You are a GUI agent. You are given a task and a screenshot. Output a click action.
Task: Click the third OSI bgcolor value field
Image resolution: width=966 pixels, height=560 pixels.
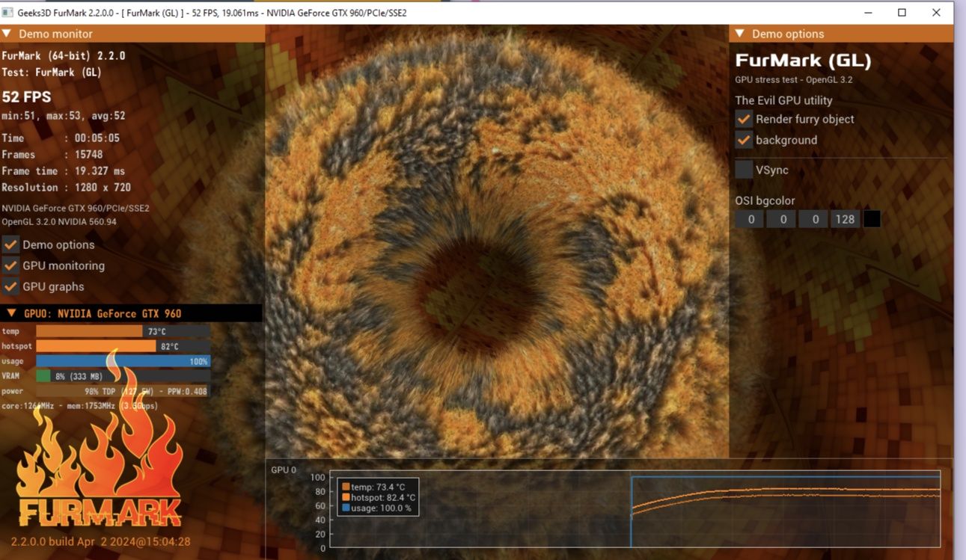pyautogui.click(x=813, y=219)
